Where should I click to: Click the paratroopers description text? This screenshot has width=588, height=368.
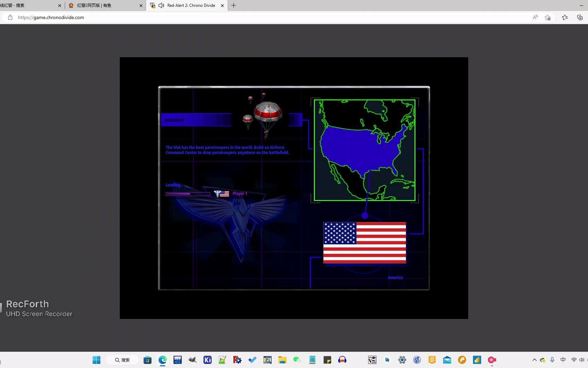pyautogui.click(x=227, y=150)
